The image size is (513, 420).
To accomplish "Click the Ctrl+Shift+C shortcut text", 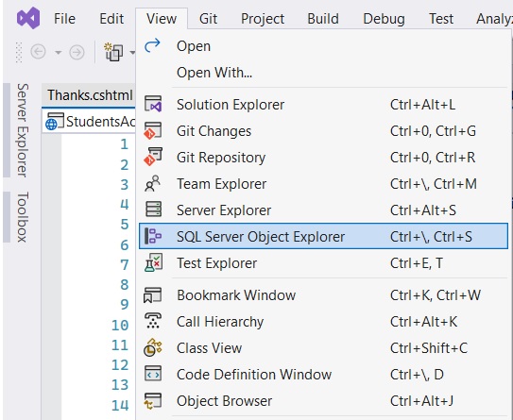I will coord(429,348).
